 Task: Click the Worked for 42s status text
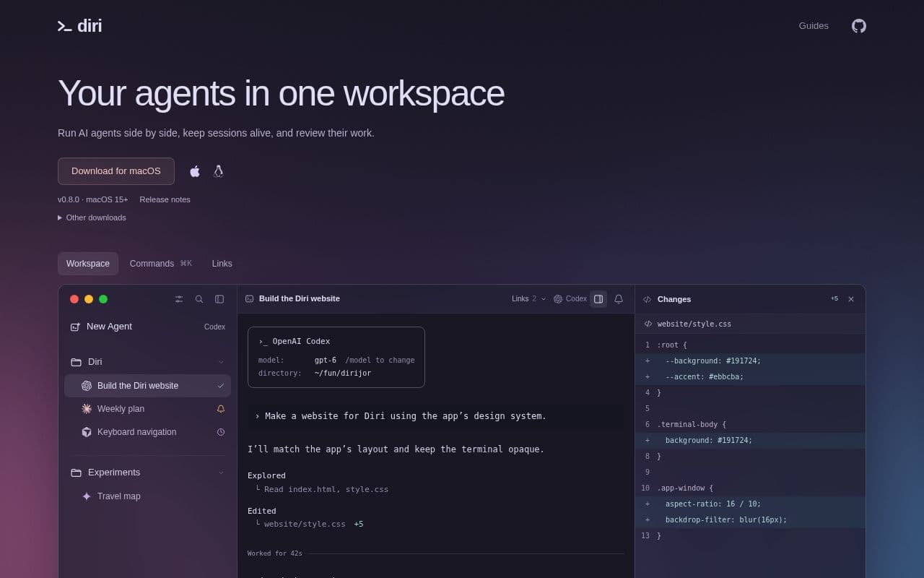click(x=275, y=553)
